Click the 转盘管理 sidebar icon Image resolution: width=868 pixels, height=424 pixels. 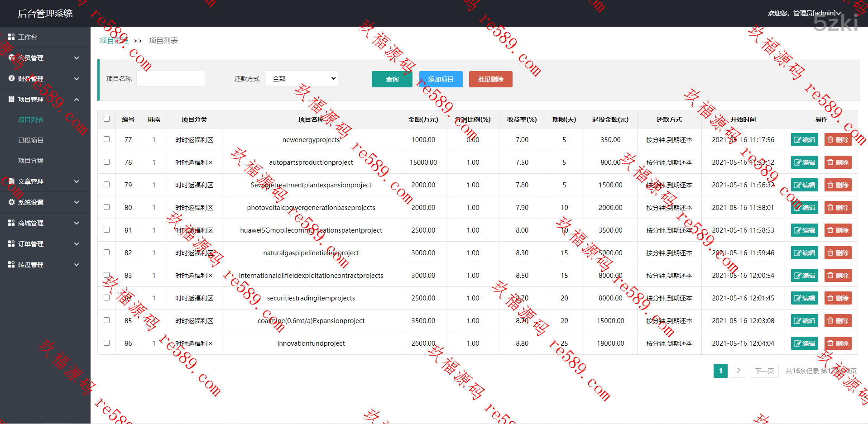(11, 265)
